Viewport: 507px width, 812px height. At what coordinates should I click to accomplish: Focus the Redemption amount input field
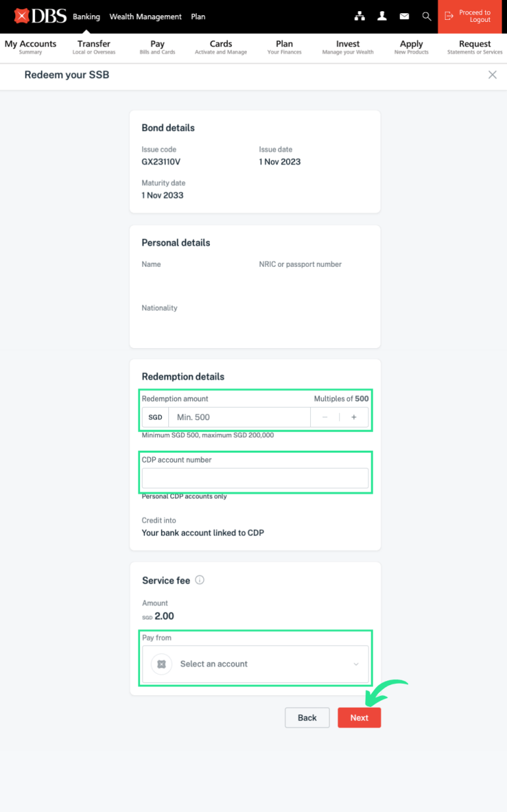239,418
